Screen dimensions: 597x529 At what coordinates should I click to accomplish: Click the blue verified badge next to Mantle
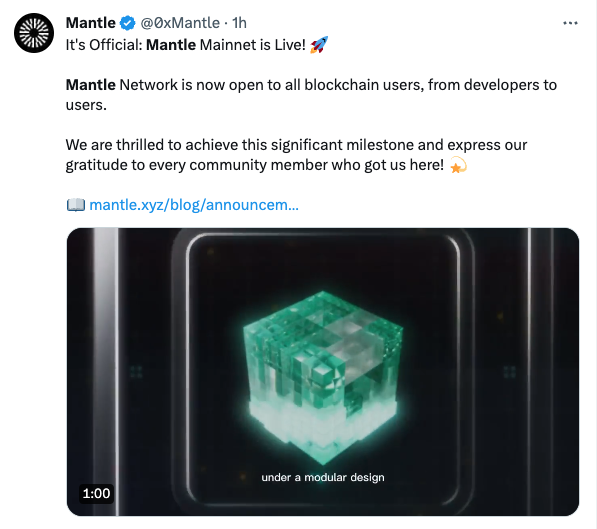(x=128, y=23)
